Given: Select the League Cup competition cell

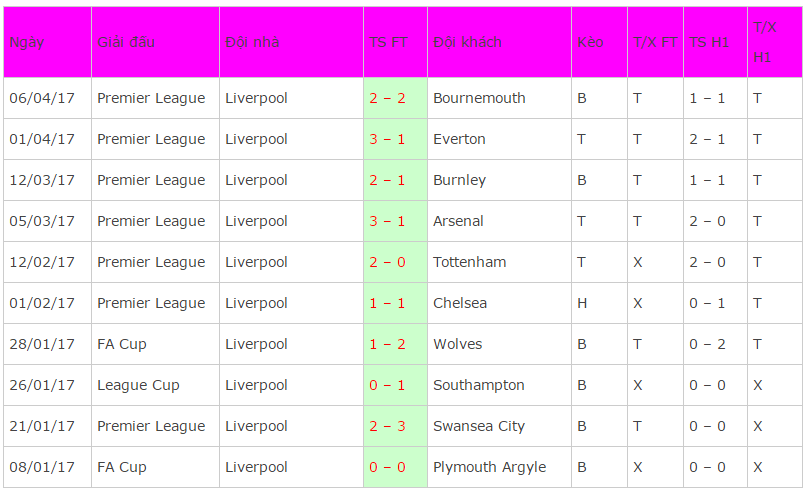Looking at the screenshot, I should point(156,385).
